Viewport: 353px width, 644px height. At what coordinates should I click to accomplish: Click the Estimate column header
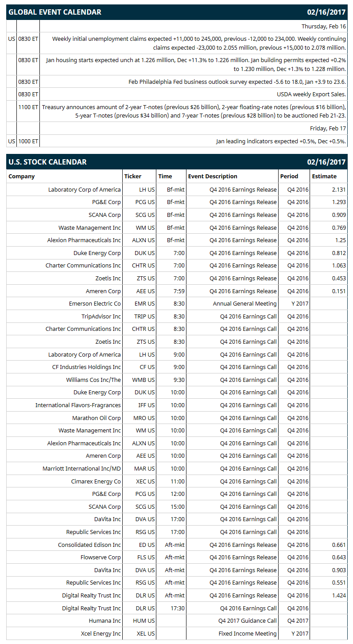point(324,176)
